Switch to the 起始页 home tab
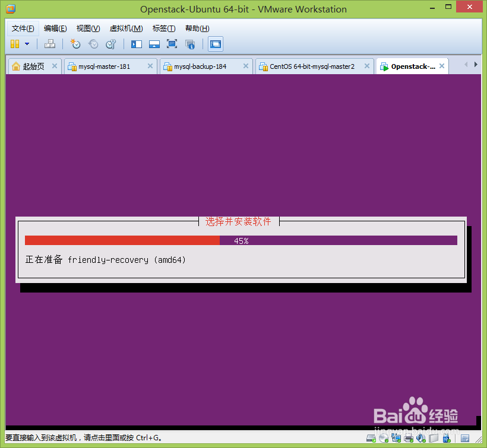Screen dimensions: 487x448 coord(33,66)
